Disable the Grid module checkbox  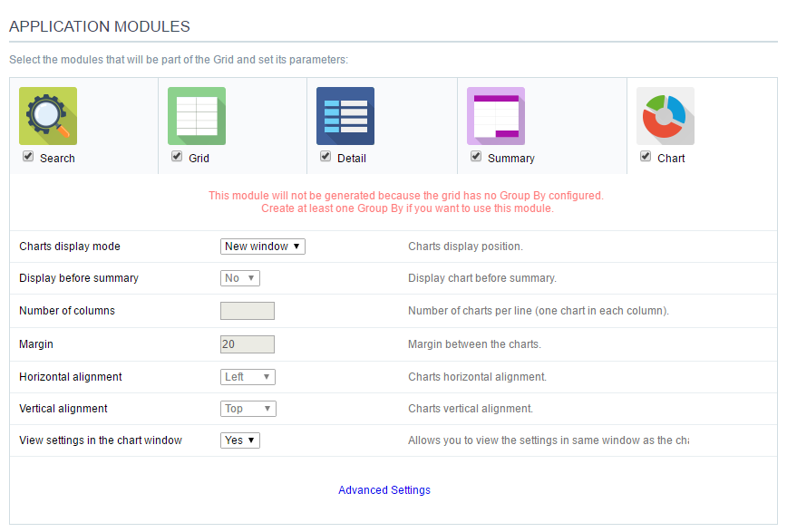tap(176, 156)
